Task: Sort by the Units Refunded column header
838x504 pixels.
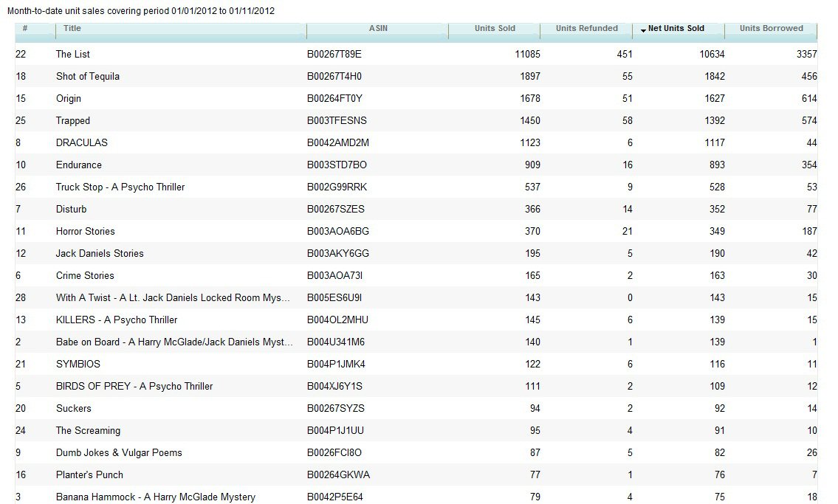Action: pos(586,29)
